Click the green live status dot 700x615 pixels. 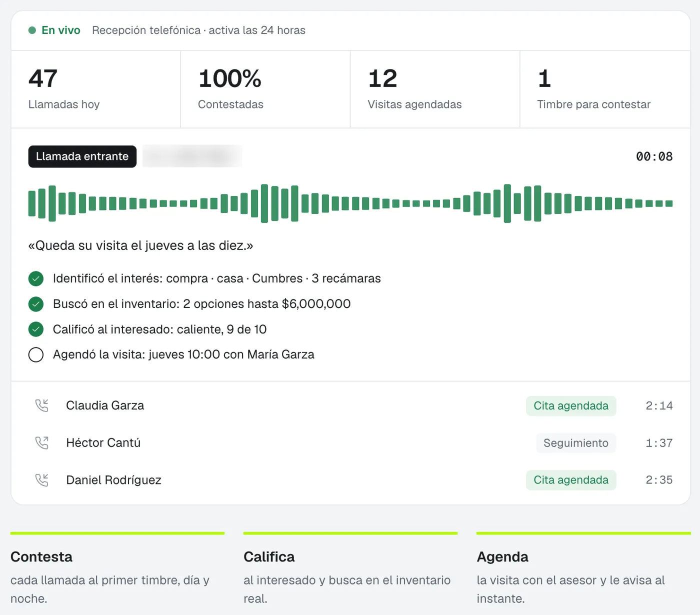32,30
